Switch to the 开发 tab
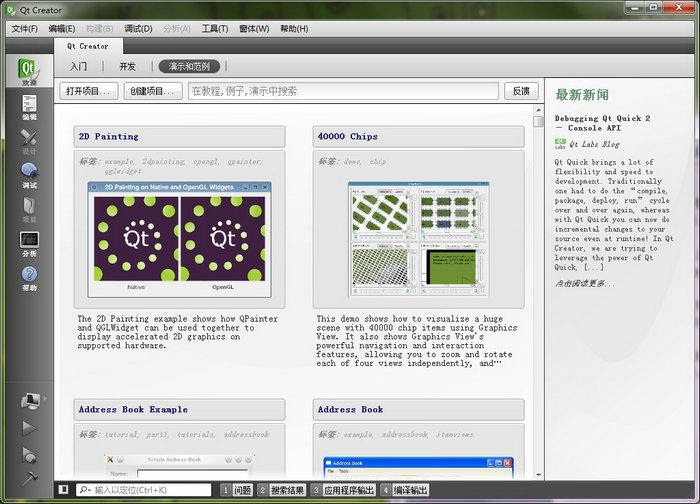The image size is (700, 504). [x=127, y=67]
